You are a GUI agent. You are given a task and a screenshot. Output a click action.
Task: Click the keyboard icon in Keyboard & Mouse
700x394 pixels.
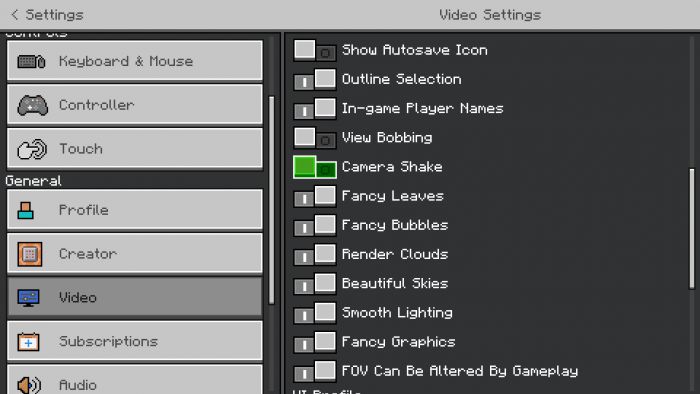click(31, 61)
